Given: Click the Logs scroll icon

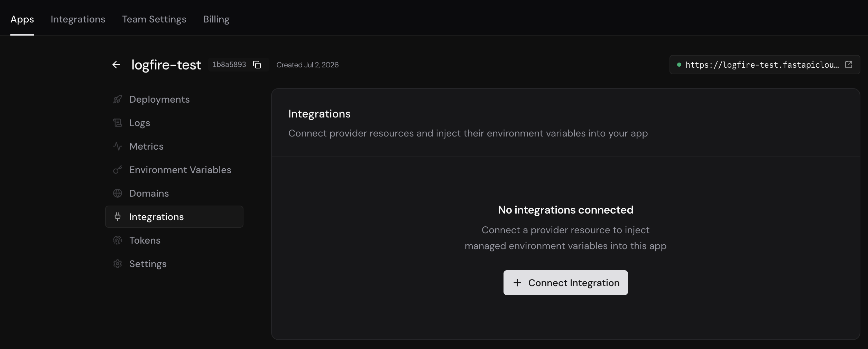Looking at the screenshot, I should (118, 123).
